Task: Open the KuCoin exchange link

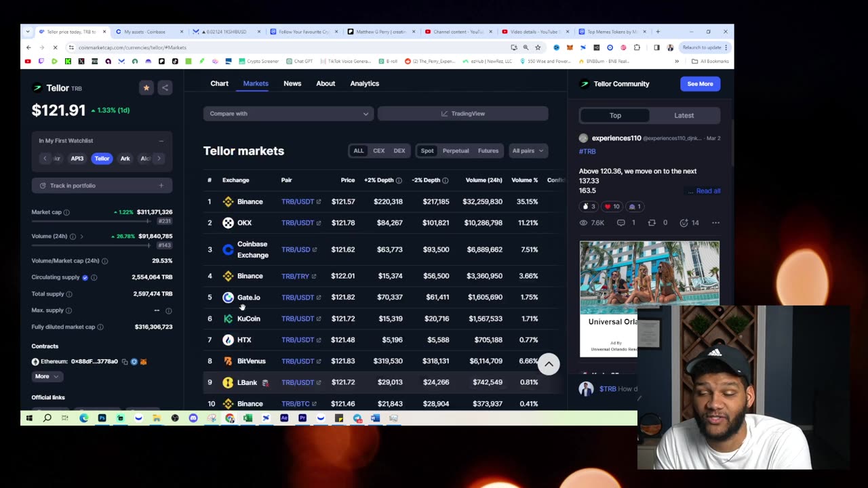Action: [x=241, y=319]
